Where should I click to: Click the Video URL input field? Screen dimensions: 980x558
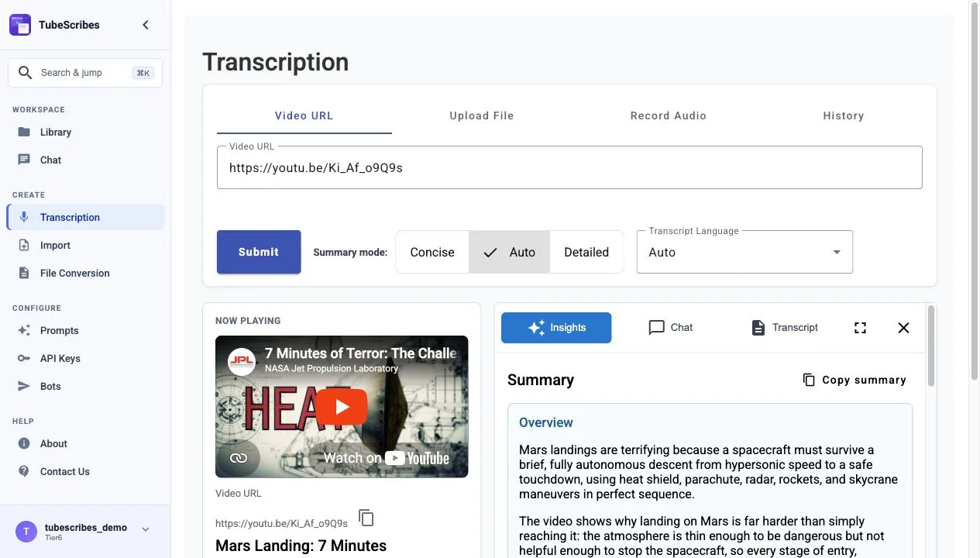(x=569, y=167)
